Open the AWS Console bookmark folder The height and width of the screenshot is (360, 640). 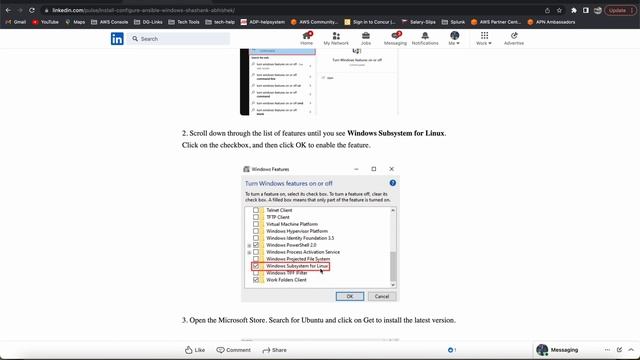click(x=109, y=22)
